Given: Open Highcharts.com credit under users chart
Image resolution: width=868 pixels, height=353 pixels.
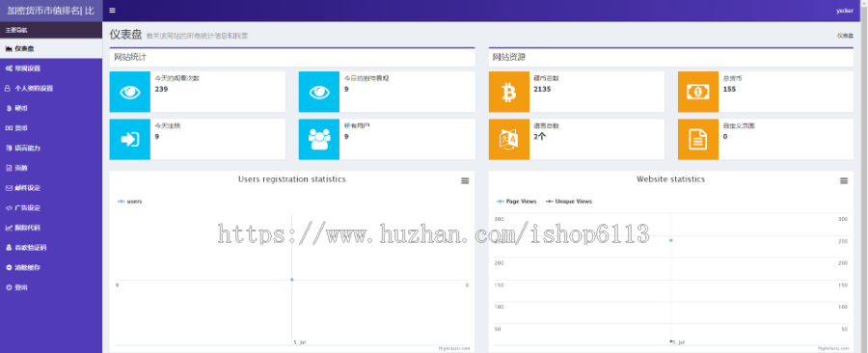Looking at the screenshot, I should (454, 348).
